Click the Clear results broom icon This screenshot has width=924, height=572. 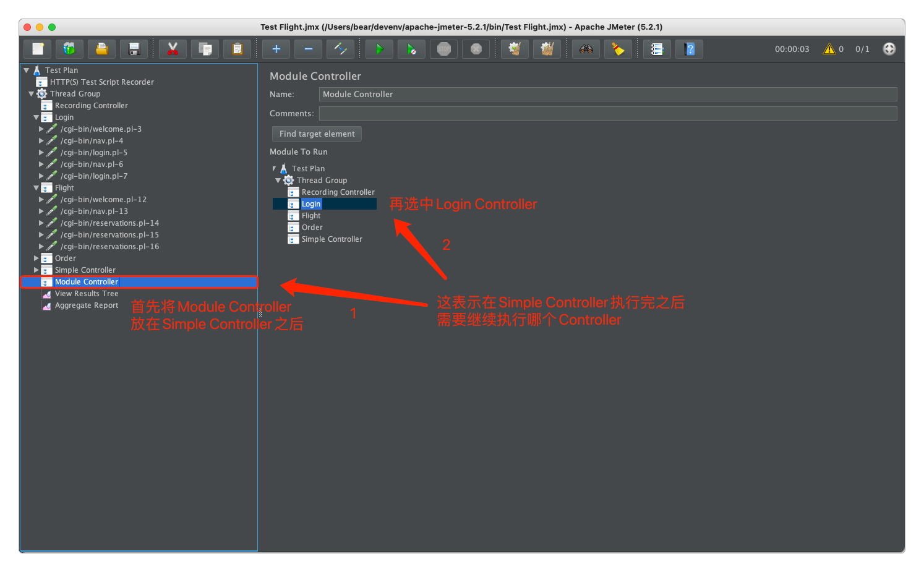(515, 49)
